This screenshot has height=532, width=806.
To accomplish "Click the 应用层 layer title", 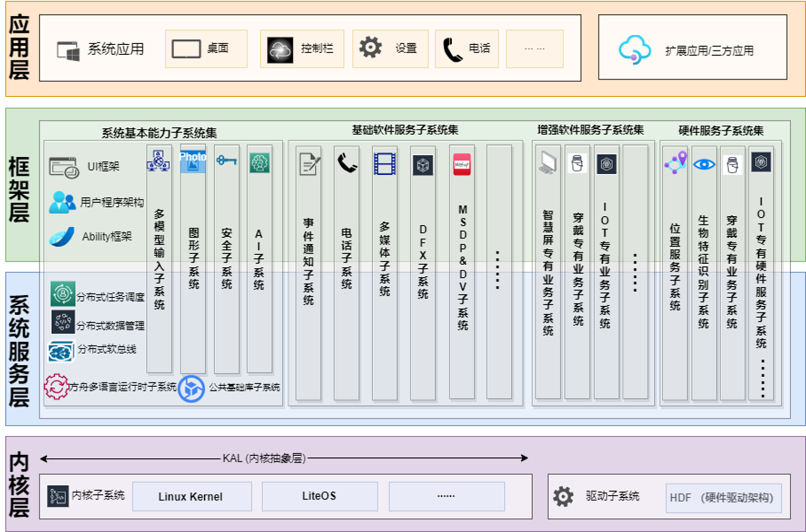I will 19,47.
